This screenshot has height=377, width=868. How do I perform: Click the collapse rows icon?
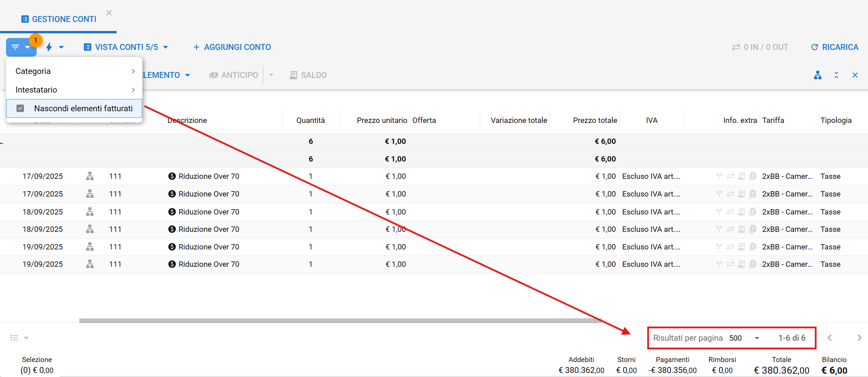coord(836,75)
